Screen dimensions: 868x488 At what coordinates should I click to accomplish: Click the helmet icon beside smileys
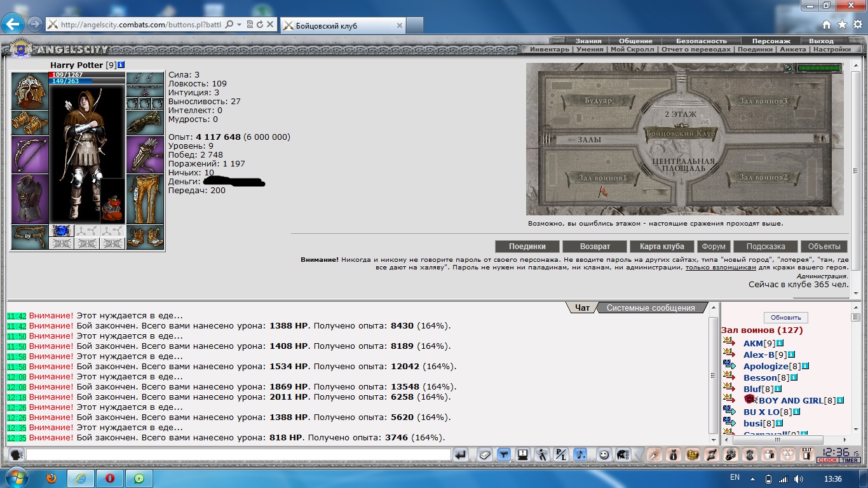coord(623,454)
